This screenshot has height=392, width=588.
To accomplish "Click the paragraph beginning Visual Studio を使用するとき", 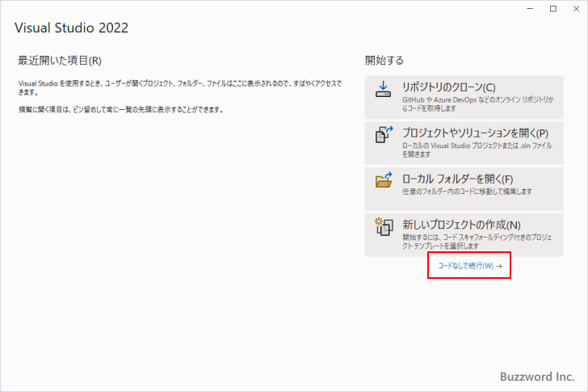I will click(180, 88).
